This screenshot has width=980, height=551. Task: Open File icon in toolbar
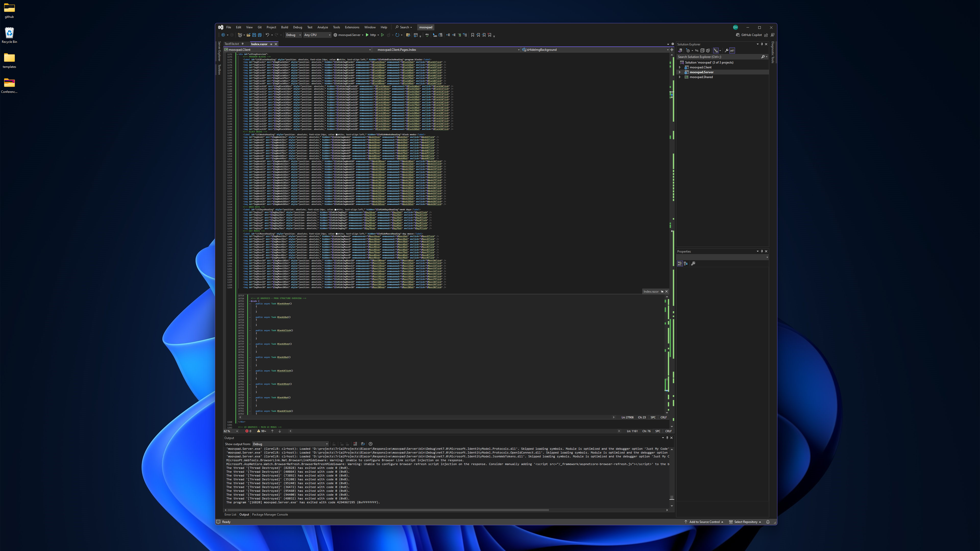(248, 35)
